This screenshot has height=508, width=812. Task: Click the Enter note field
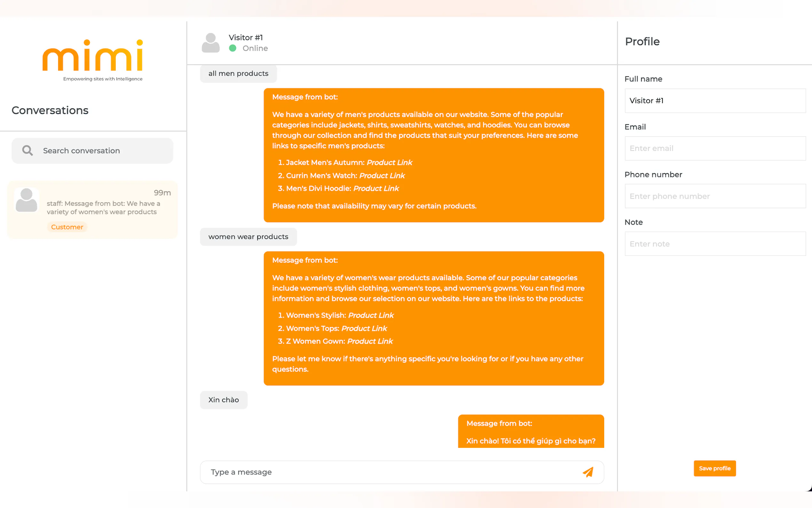(x=715, y=244)
